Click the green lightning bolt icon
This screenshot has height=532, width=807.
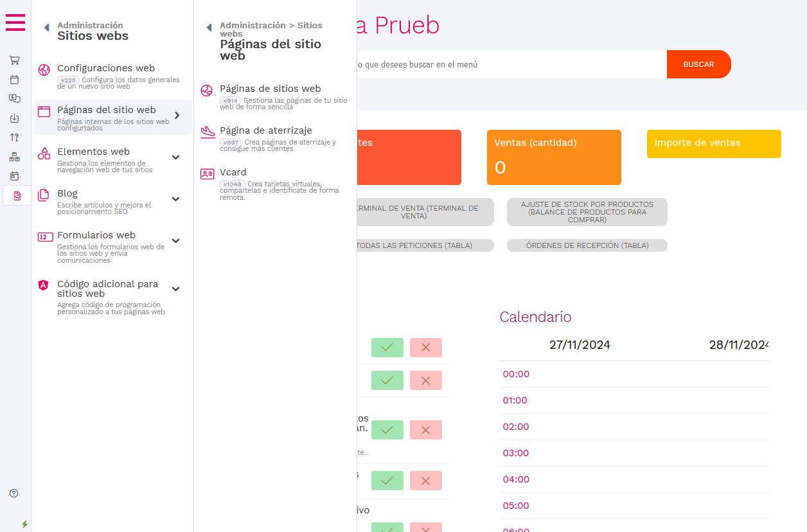(x=24, y=524)
